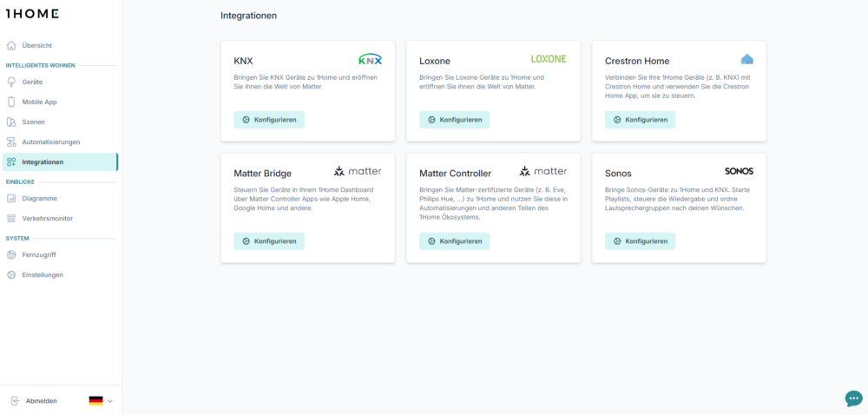Click the 1HOME logo
868x415 pixels.
click(32, 14)
